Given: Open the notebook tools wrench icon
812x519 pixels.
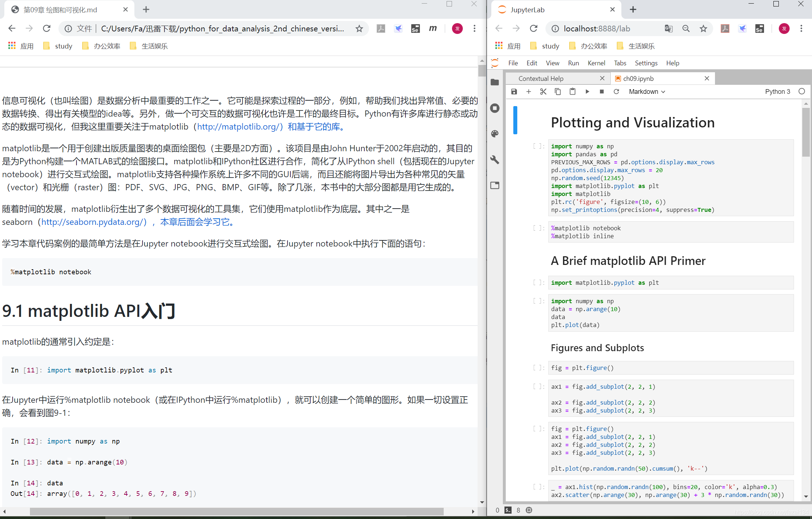Looking at the screenshot, I should click(495, 160).
